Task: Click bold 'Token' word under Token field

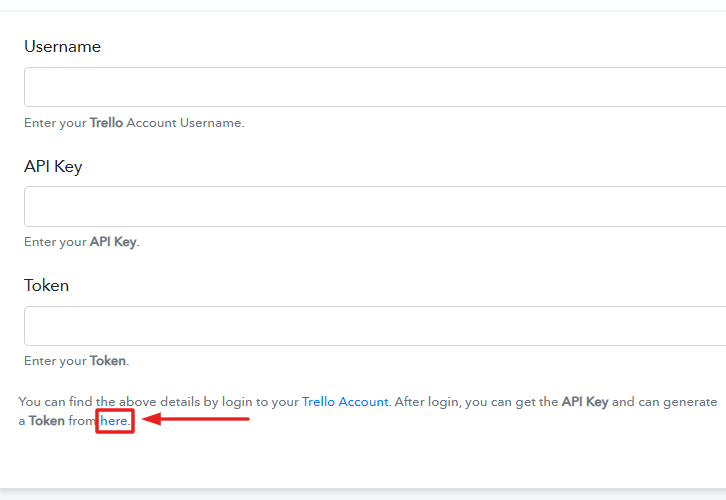Action: pyautogui.click(x=108, y=361)
